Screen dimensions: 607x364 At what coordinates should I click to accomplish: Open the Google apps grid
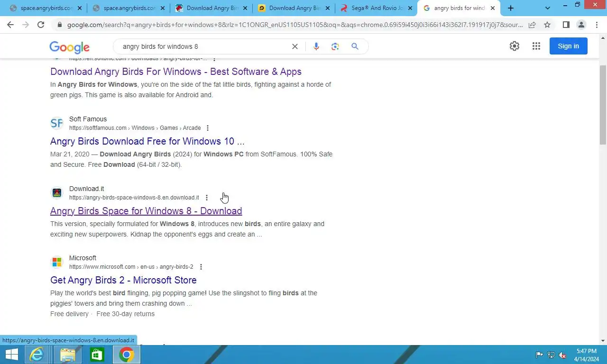(x=536, y=46)
